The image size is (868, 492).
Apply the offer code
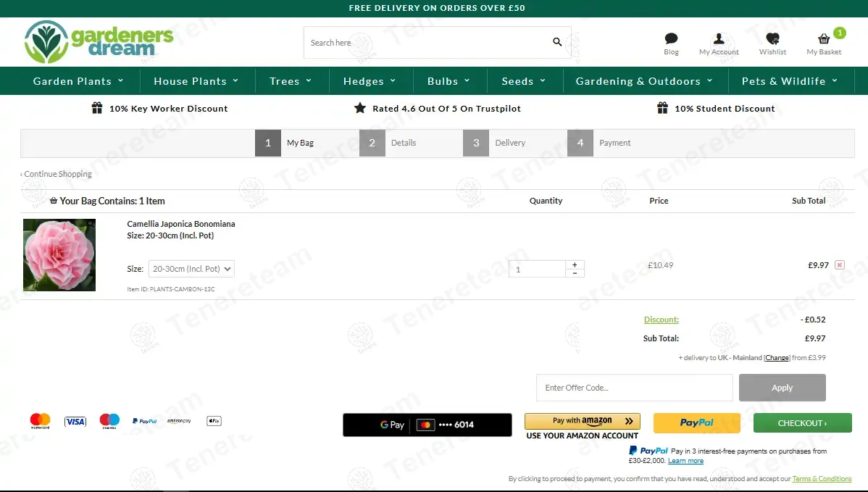click(783, 388)
